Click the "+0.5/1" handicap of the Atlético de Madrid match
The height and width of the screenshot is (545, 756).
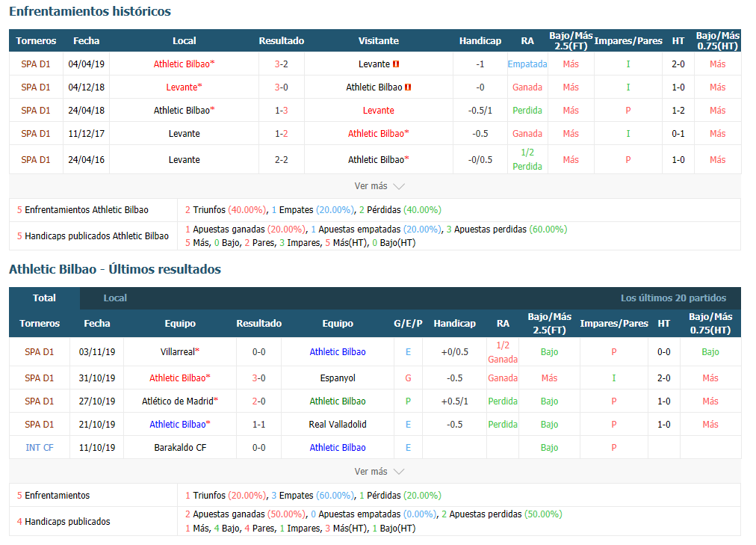(x=455, y=401)
